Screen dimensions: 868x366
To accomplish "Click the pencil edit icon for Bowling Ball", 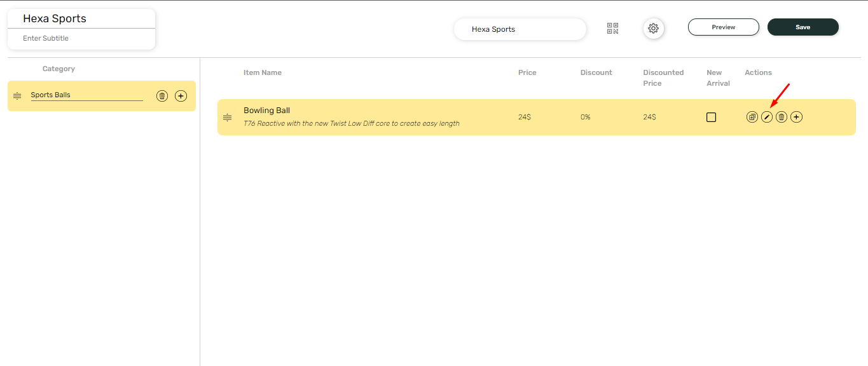I will tap(767, 117).
